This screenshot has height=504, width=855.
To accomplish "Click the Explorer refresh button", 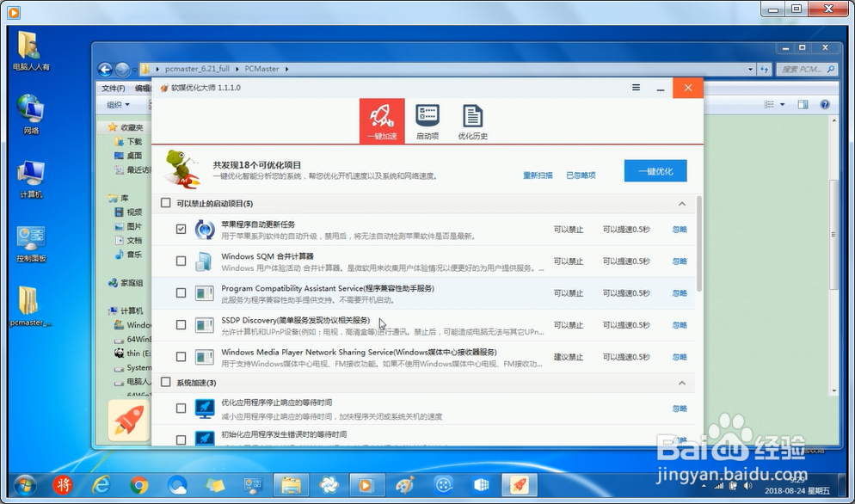I will (x=764, y=70).
